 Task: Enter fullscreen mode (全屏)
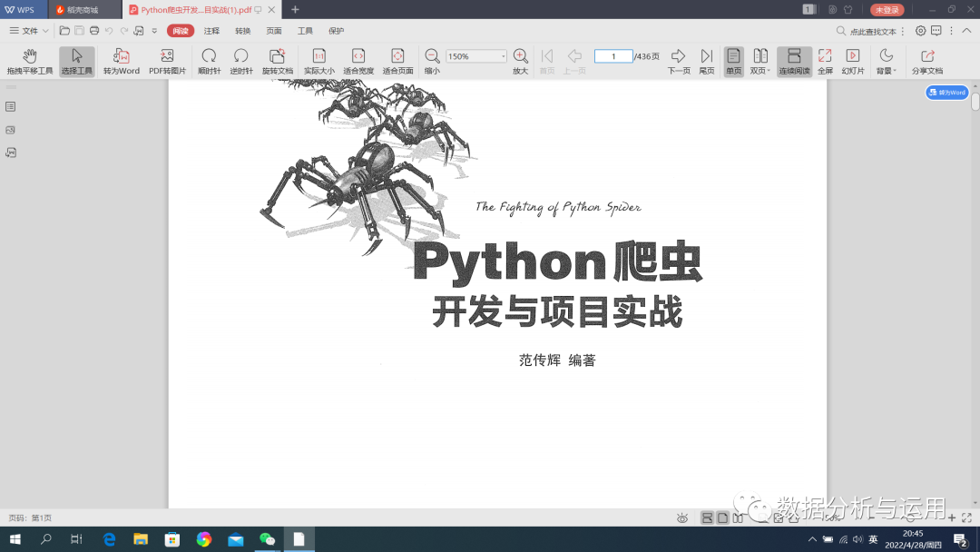point(825,61)
